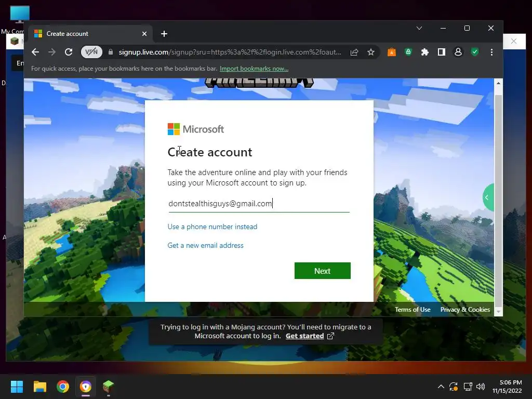Maximize the browser window
532x399 pixels.
[467, 28]
